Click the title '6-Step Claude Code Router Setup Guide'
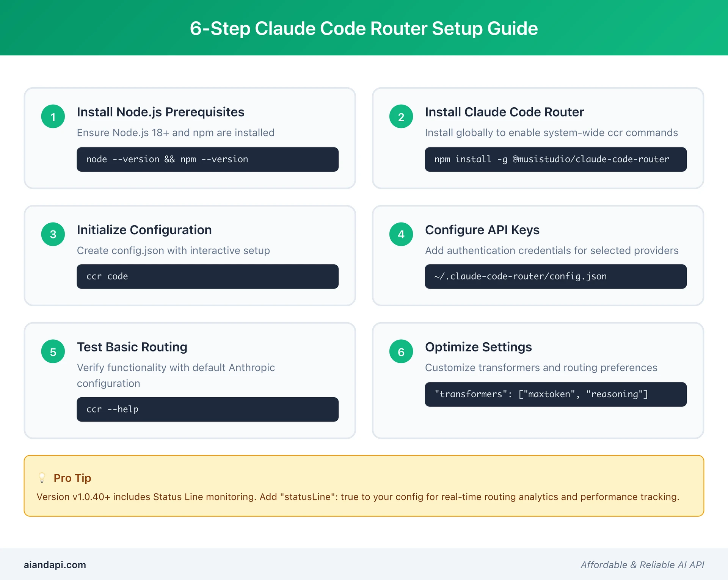The width and height of the screenshot is (728, 580). (364, 28)
